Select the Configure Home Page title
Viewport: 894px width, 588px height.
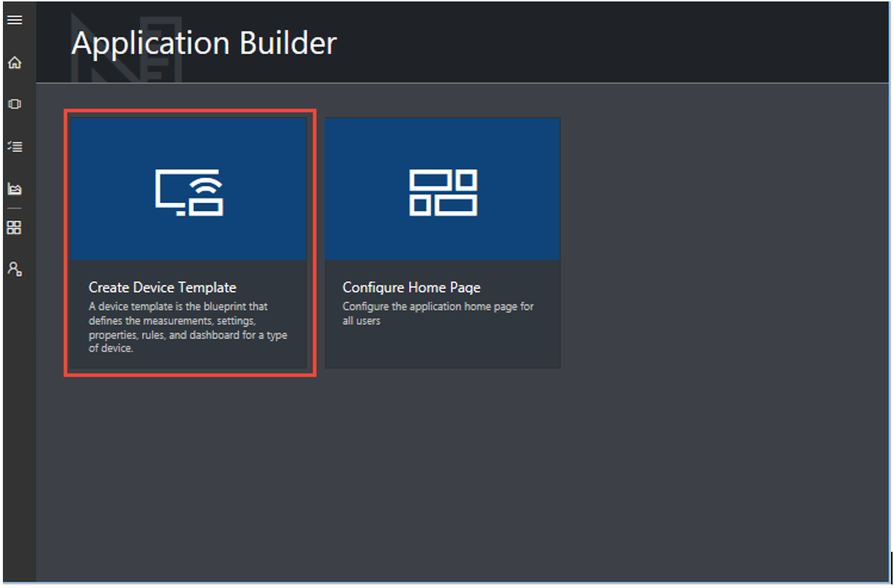pyautogui.click(x=412, y=287)
